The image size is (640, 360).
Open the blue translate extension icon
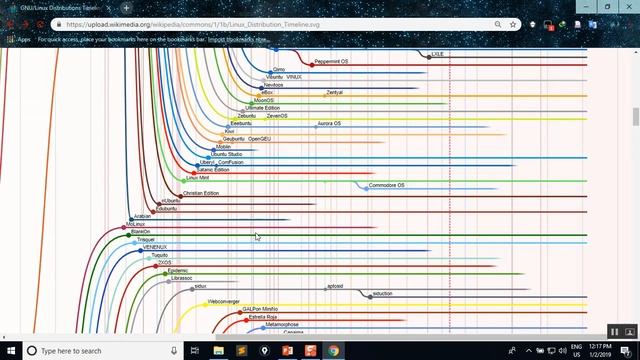click(x=593, y=24)
